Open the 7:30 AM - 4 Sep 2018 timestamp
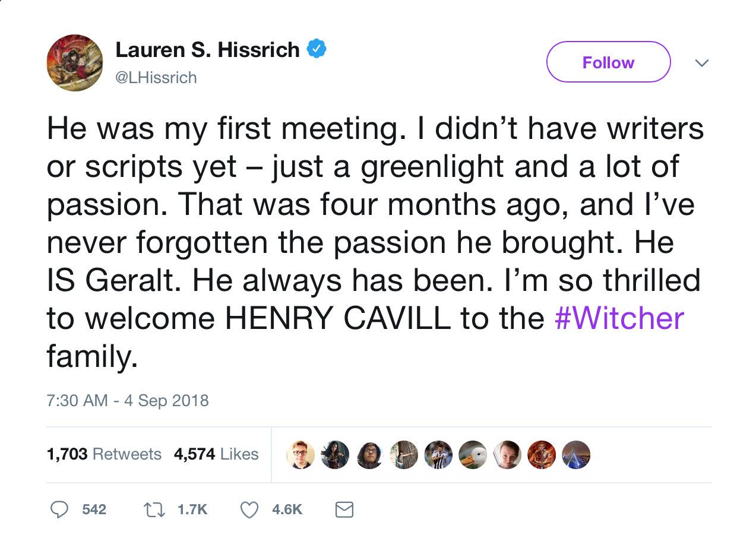Viewport: 756px width, 554px height. (x=128, y=400)
